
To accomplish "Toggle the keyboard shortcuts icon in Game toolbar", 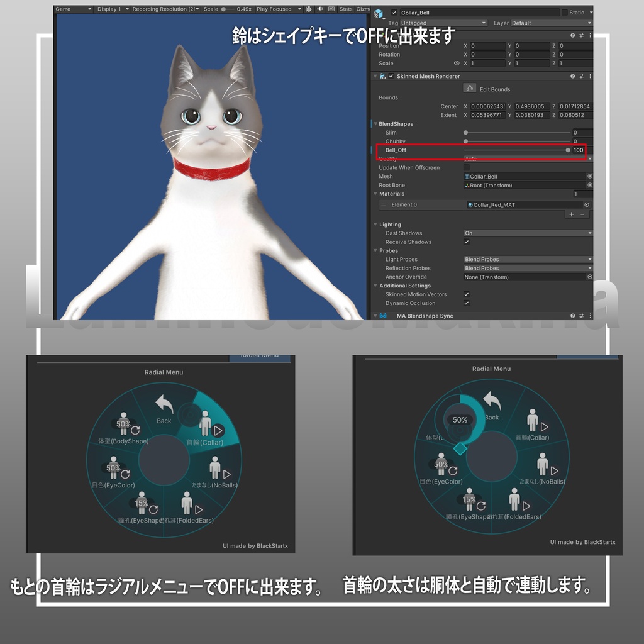I will [331, 9].
